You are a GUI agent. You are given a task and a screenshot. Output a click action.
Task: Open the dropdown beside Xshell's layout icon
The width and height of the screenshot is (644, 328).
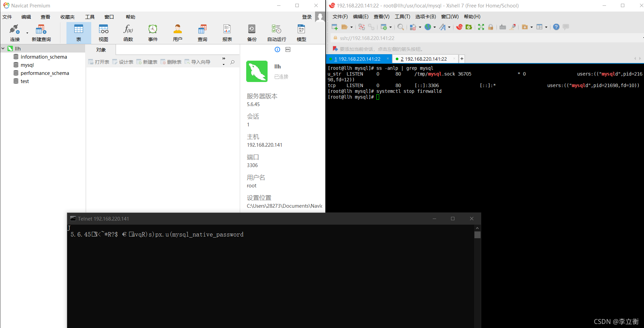click(546, 27)
